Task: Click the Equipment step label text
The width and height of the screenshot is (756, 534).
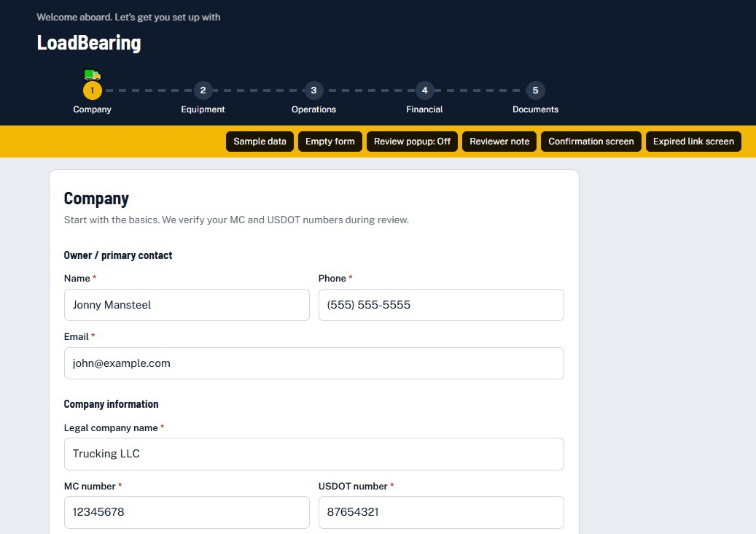Action: [x=203, y=109]
